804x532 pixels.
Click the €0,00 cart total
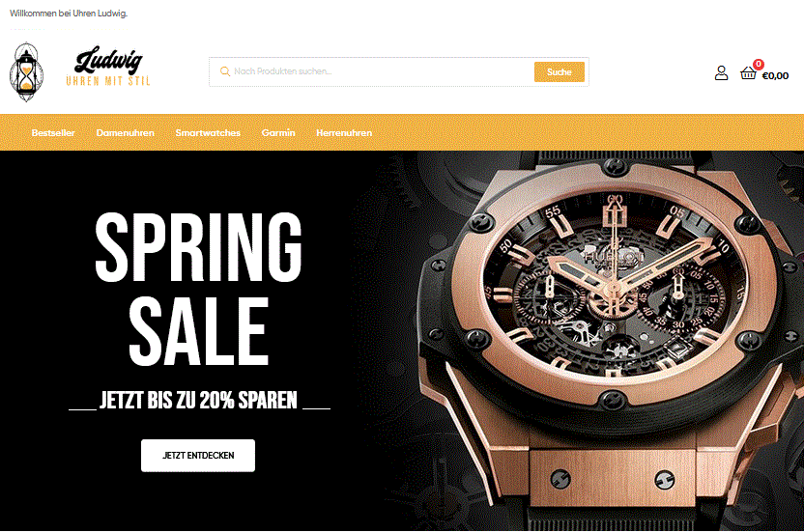(x=775, y=76)
